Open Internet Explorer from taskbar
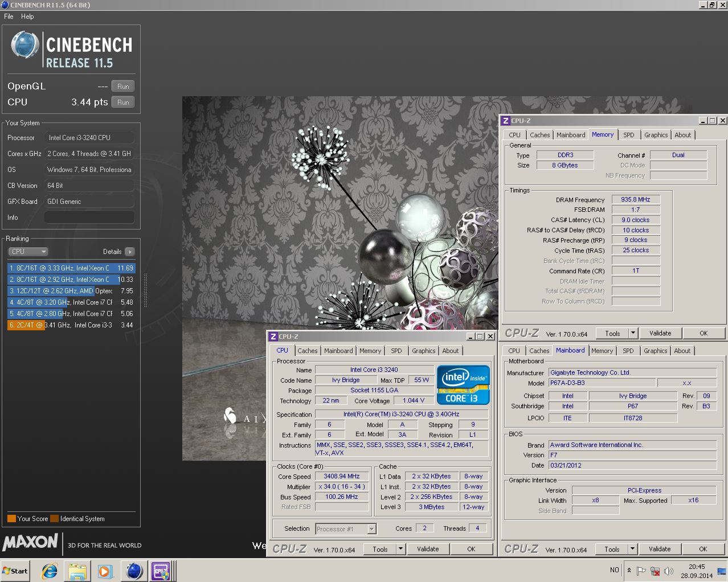The image size is (728, 582). (50, 571)
